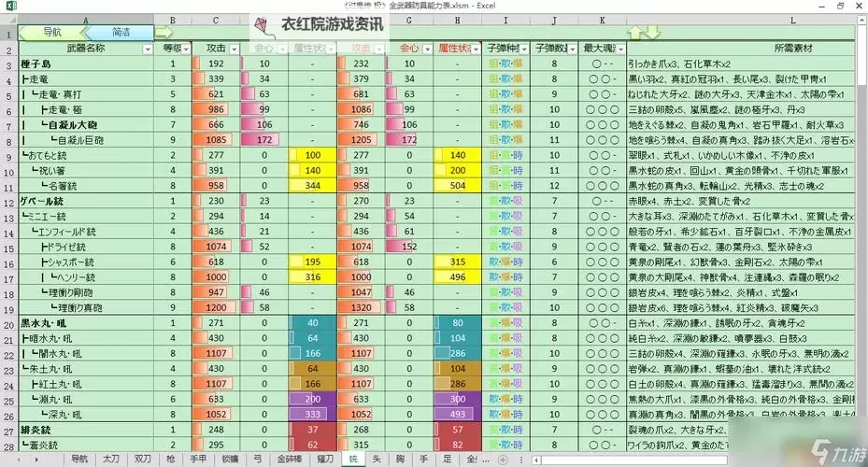Click the 导航 navigation arrow button
This screenshot has height=467, width=868.
pos(51,32)
